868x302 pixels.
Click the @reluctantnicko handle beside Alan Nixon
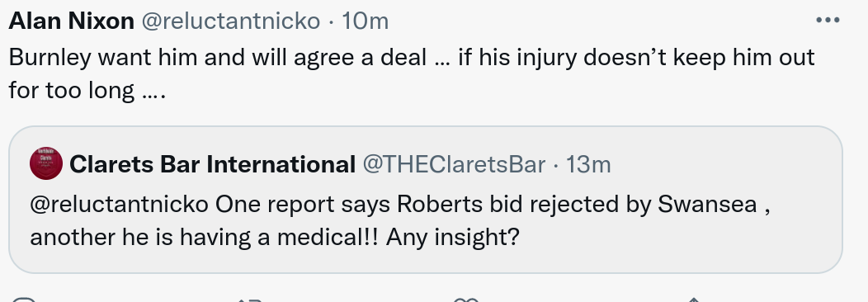(231, 21)
